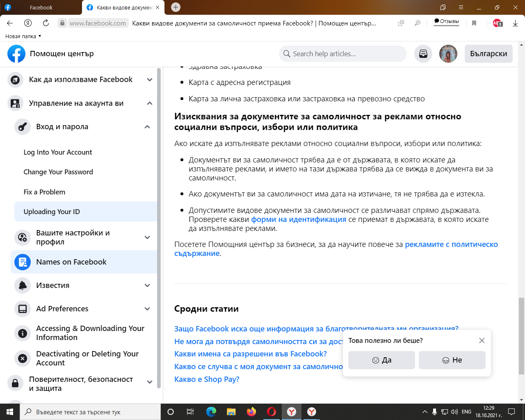The image size is (525, 420).
Task: Open Change Your Password item
Action: point(58,172)
